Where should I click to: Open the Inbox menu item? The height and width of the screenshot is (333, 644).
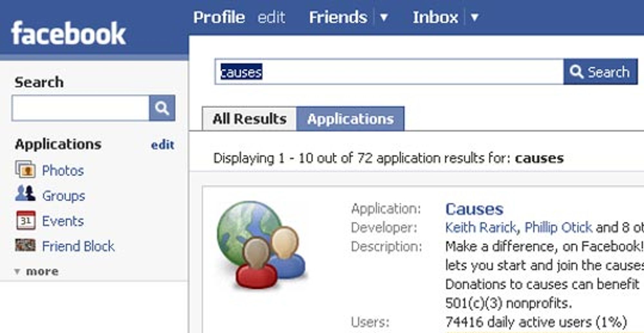pyautogui.click(x=435, y=17)
